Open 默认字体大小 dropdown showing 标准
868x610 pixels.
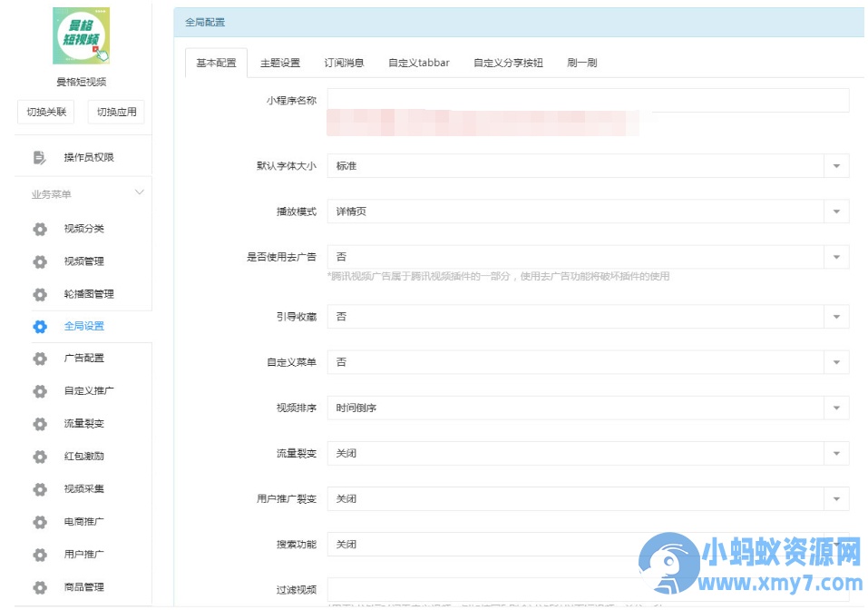point(588,165)
